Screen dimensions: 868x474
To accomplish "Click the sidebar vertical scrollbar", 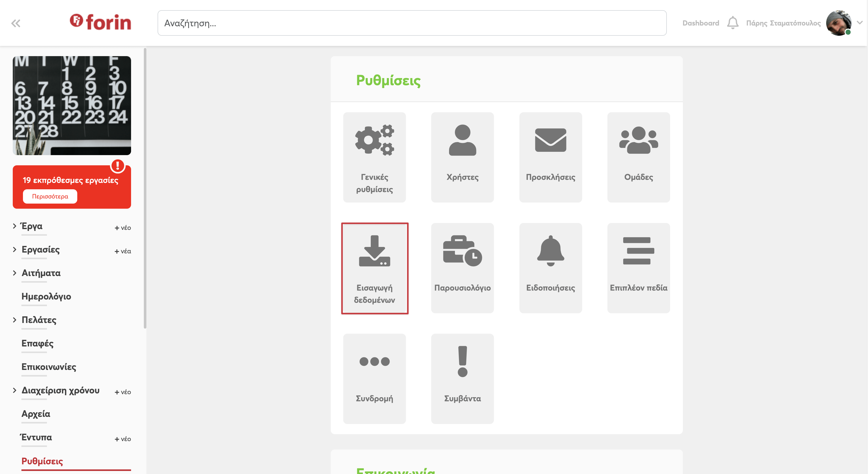I will [145, 188].
